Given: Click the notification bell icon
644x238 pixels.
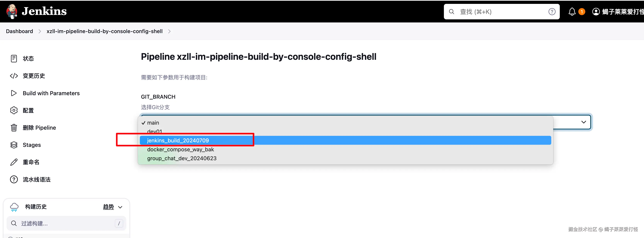Looking at the screenshot, I should coord(572,12).
